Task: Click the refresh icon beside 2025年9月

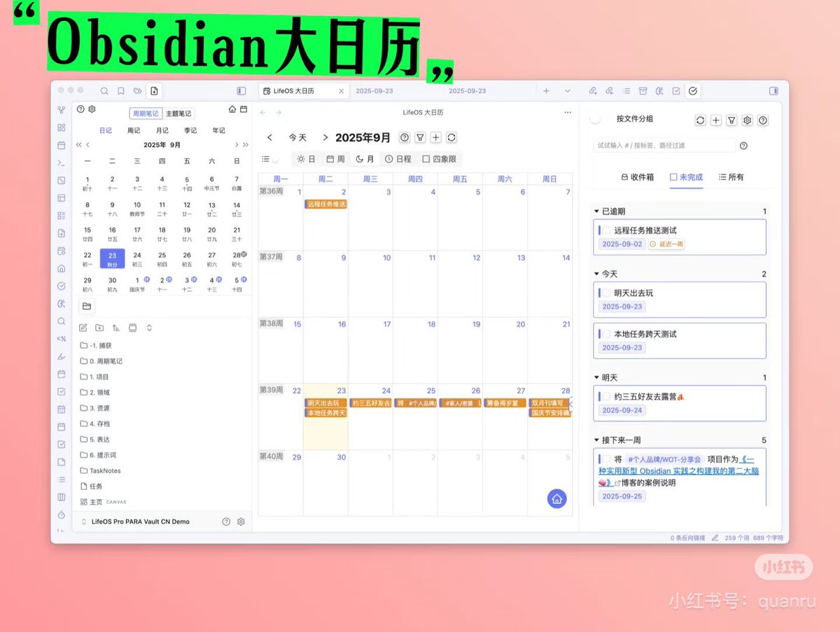Action: pos(451,138)
